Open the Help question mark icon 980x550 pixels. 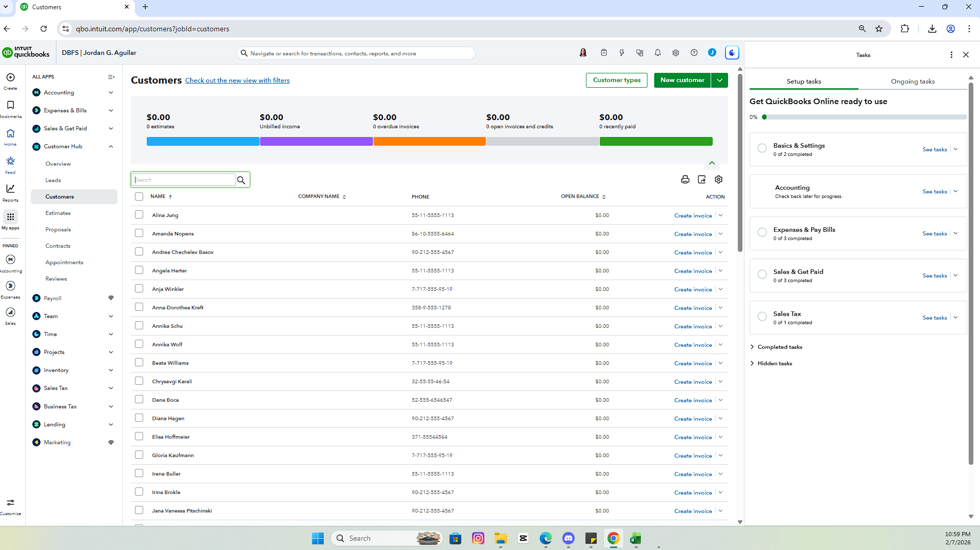pyautogui.click(x=694, y=53)
